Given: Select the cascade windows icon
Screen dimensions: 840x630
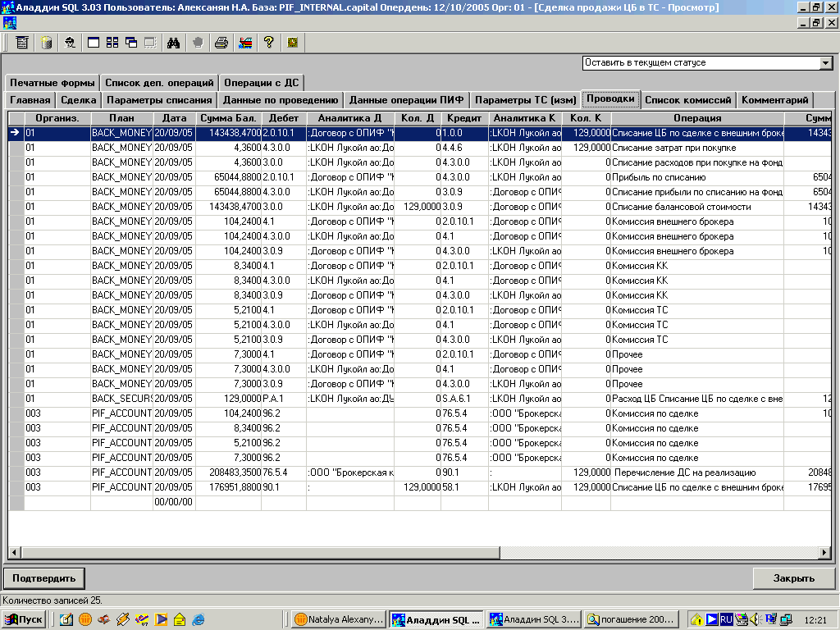Looking at the screenshot, I should (x=131, y=43).
